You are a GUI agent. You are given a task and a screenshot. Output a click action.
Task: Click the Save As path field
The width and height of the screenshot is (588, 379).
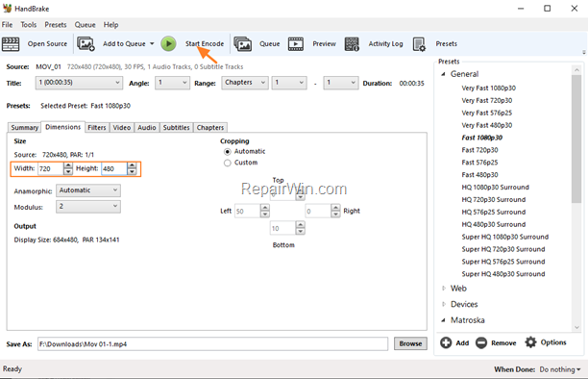[212, 344]
